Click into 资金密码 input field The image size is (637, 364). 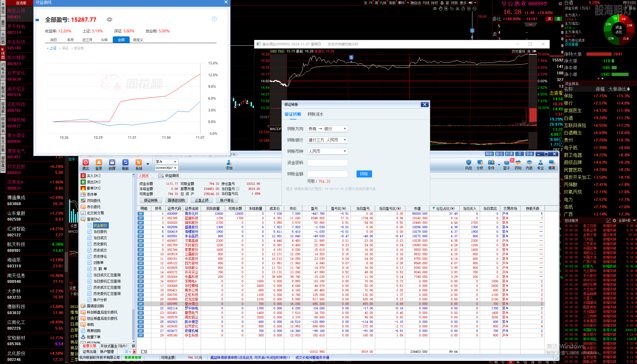coord(328,163)
